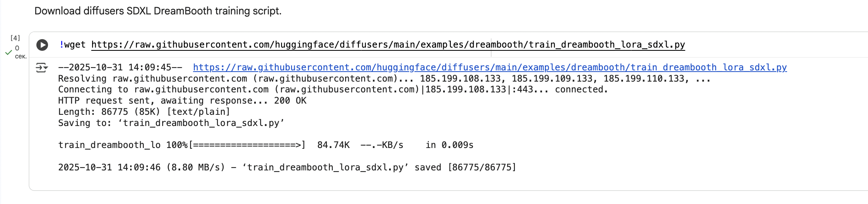Image resolution: width=868 pixels, height=204 pixels.
Task: Click the wget download progress bar
Action: 247,145
